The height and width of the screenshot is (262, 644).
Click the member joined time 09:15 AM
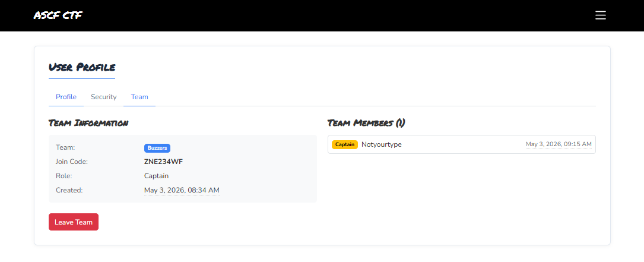coord(559,144)
